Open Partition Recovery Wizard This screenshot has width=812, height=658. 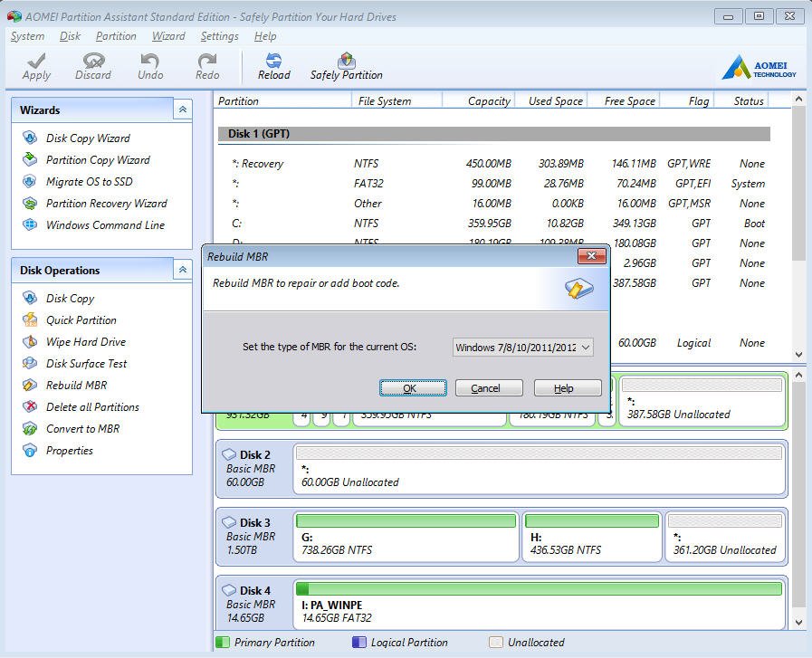106,204
